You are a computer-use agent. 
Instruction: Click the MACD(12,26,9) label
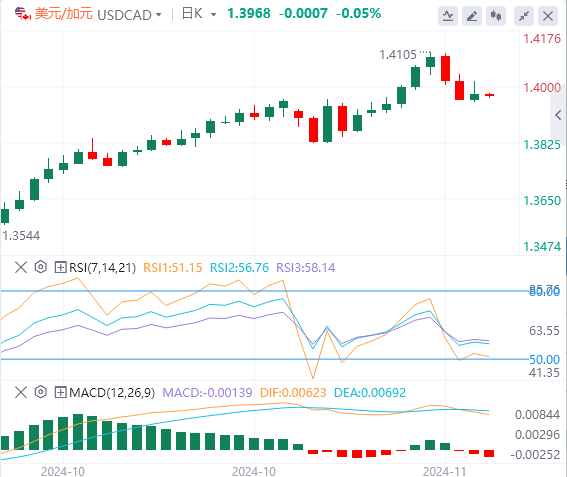coord(112,392)
